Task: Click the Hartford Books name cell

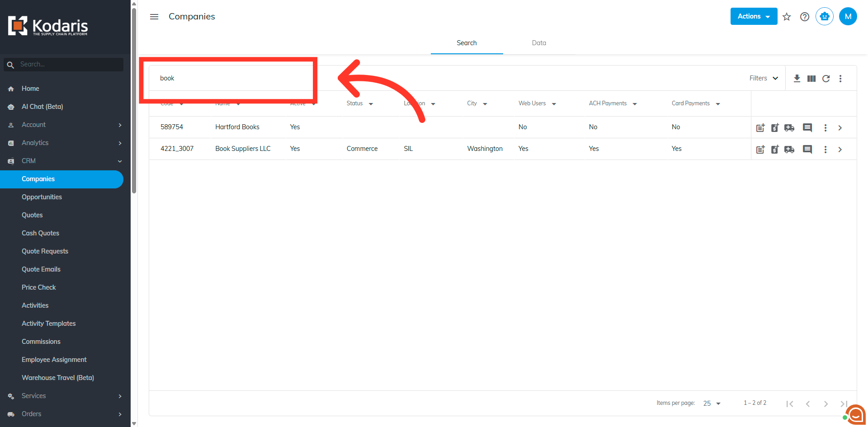Action: (237, 127)
